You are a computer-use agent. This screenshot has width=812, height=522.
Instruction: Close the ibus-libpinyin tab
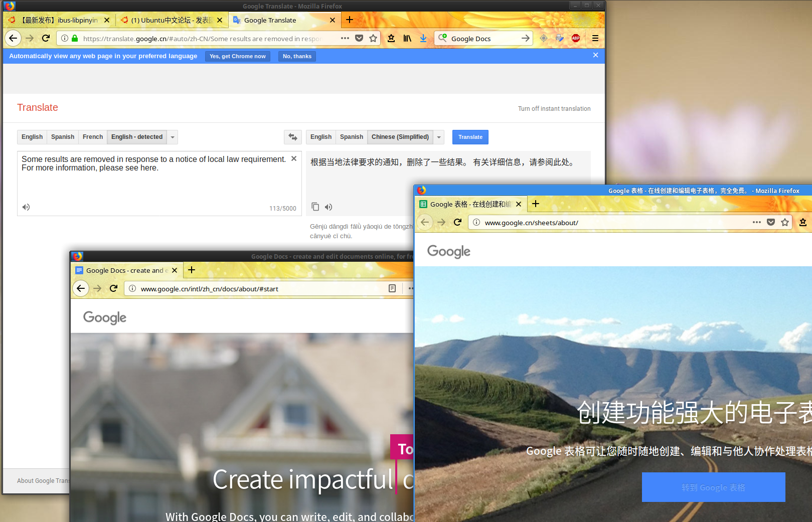tap(107, 20)
